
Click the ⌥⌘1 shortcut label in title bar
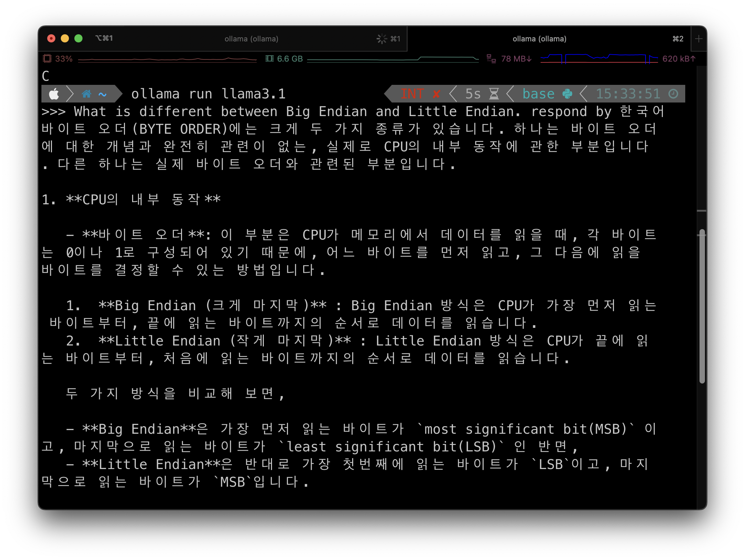point(104,38)
